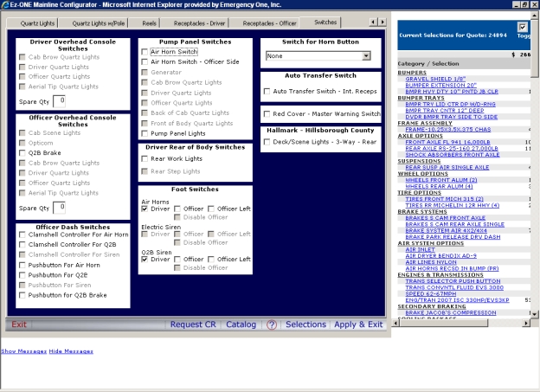This screenshot has width=540, height=392.
Task: Click the selections panel scroll up arrow
Action: [x=534, y=16]
